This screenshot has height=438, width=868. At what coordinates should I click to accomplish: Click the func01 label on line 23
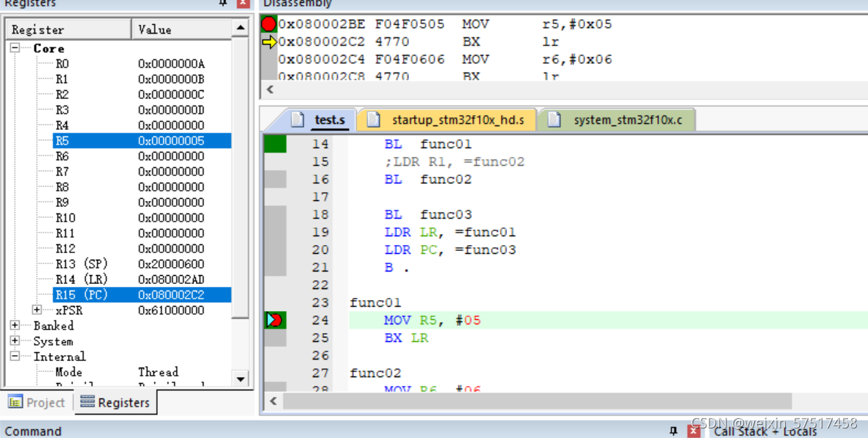[x=375, y=302]
